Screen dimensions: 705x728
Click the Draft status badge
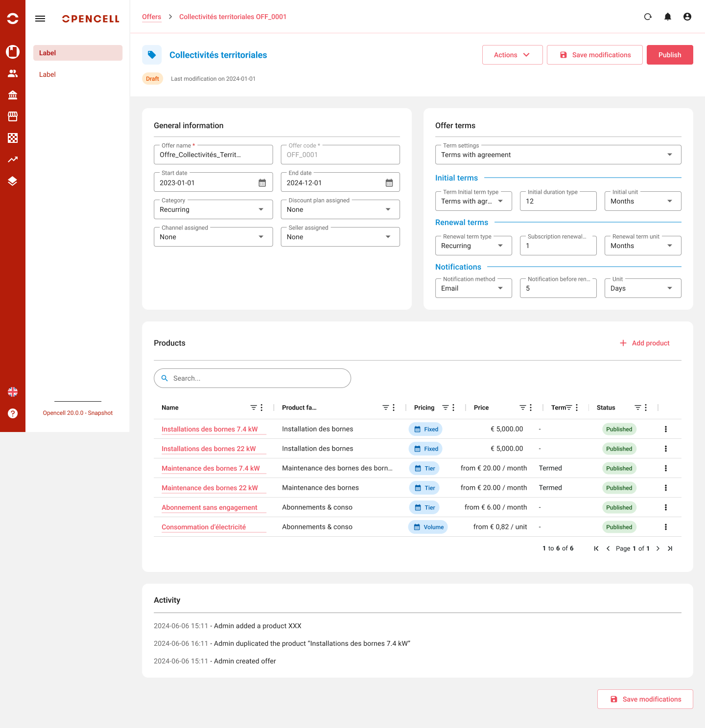click(x=152, y=79)
